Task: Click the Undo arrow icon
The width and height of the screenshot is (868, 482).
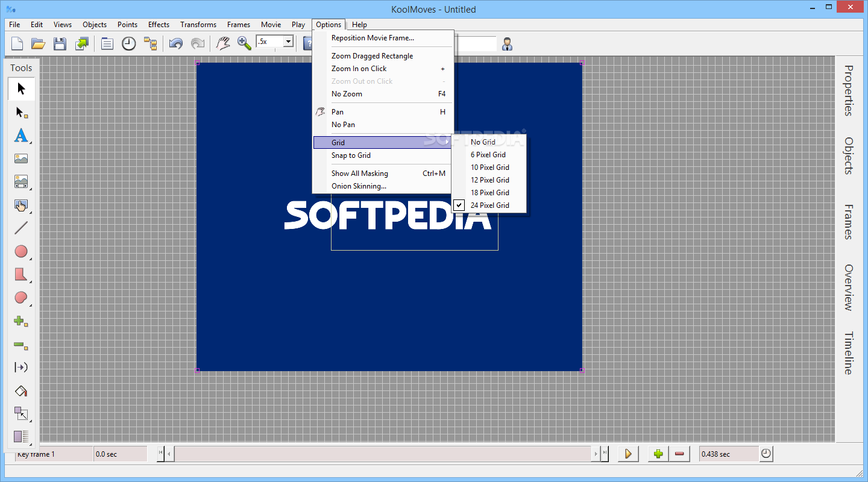Action: 176,43
